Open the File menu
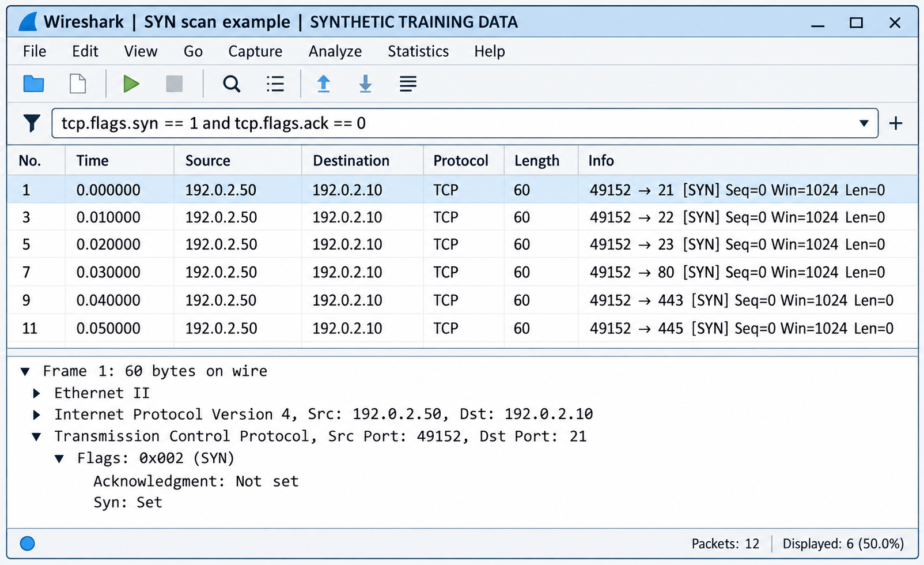This screenshot has width=924, height=565. click(x=35, y=51)
